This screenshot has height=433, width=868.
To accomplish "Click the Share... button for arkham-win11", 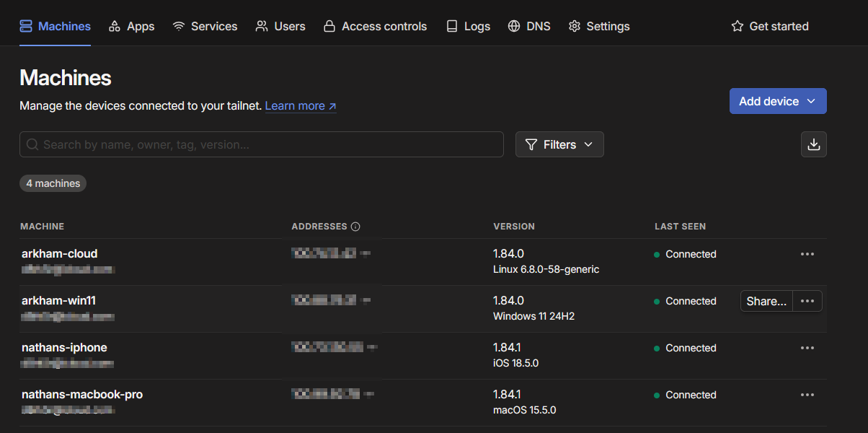I will (x=766, y=301).
